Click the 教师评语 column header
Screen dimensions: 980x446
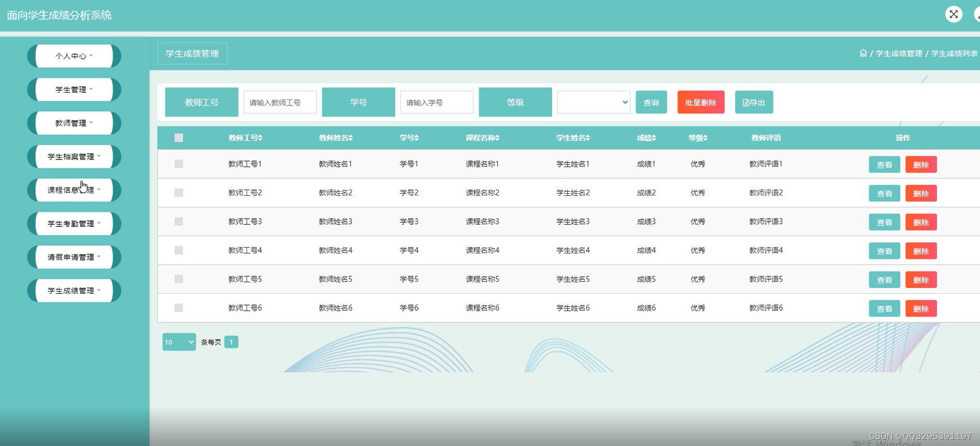(766, 138)
